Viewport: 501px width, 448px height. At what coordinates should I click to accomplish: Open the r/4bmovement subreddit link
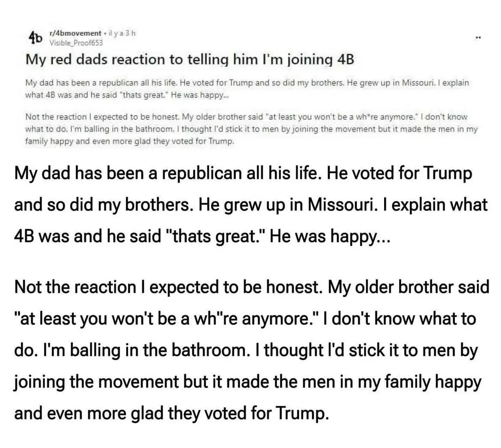[x=75, y=33]
